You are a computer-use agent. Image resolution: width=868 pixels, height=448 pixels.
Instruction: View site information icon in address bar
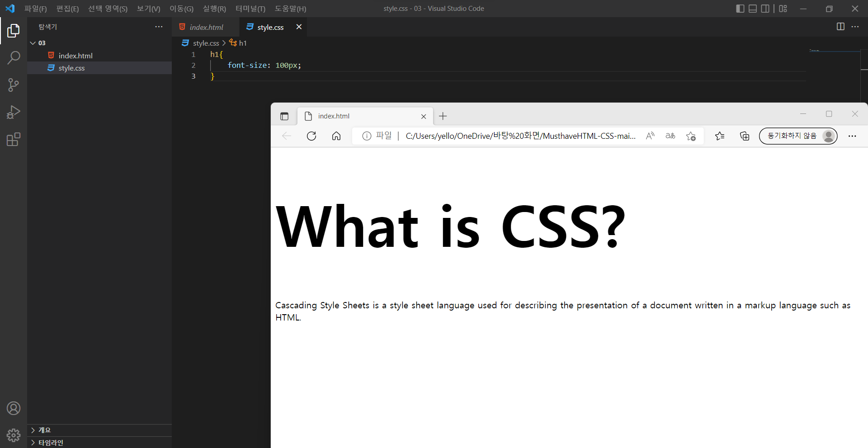[x=367, y=136]
